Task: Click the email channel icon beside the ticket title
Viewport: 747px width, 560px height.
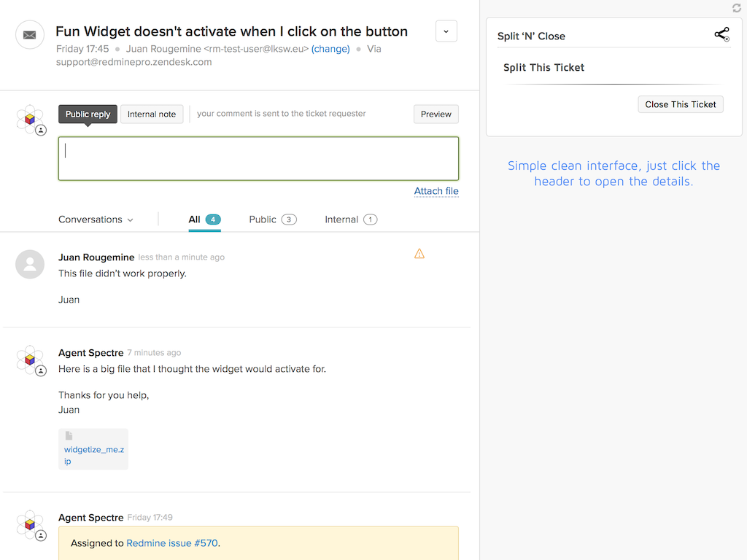Action: point(29,34)
